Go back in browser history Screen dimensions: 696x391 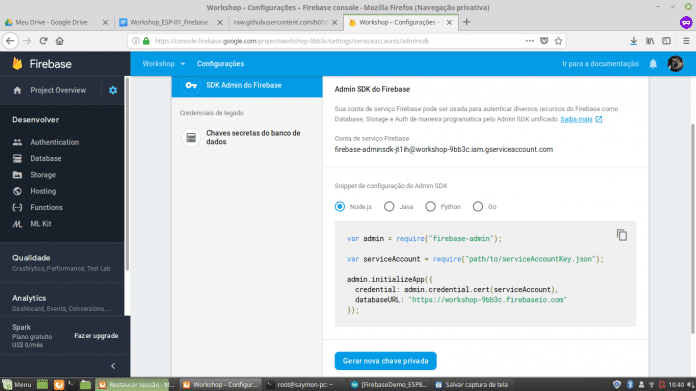click(x=10, y=41)
